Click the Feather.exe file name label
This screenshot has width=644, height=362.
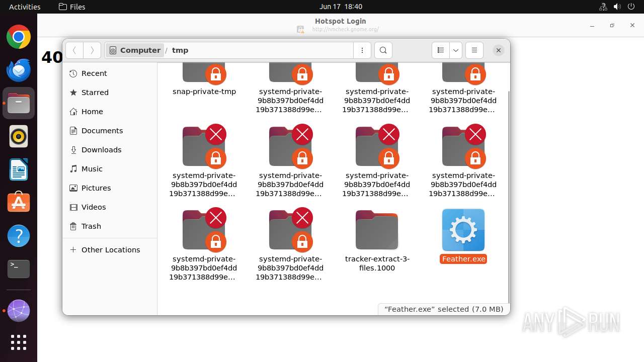(463, 259)
